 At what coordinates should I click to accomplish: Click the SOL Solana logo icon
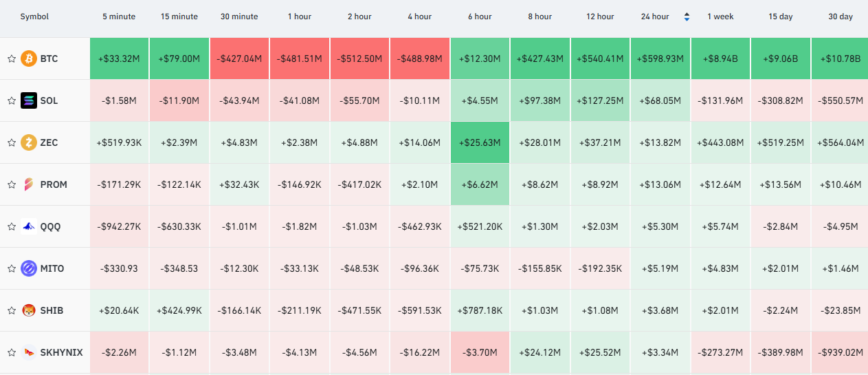29,100
